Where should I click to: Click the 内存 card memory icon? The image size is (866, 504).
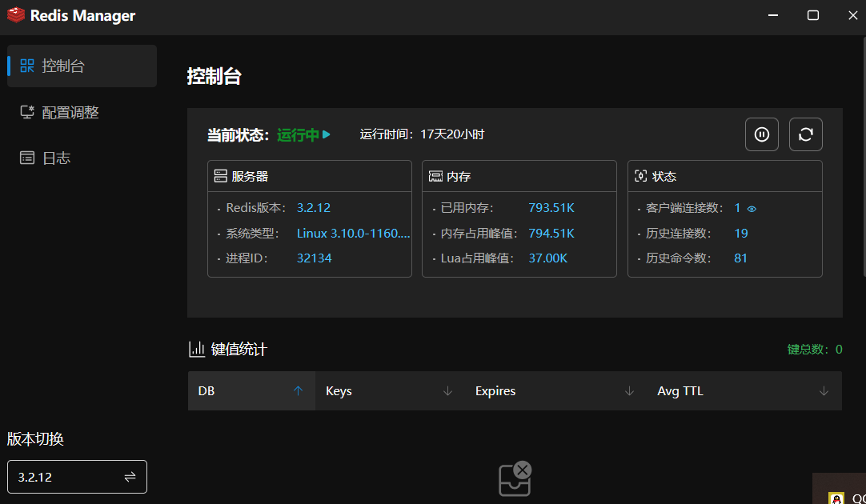(x=435, y=176)
